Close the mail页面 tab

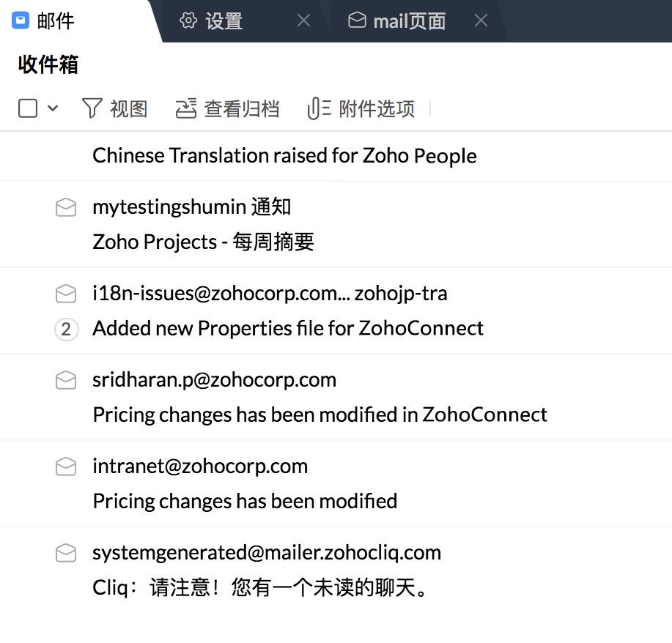tap(481, 21)
